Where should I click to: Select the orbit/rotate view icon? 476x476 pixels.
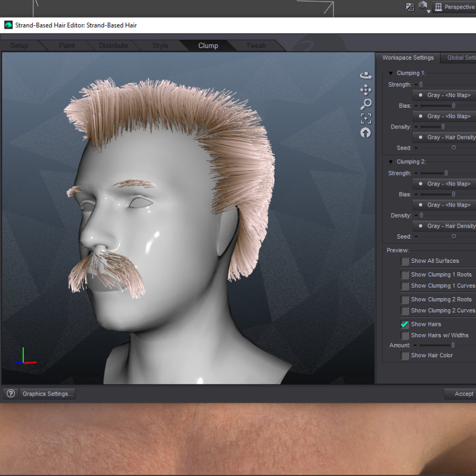click(366, 75)
